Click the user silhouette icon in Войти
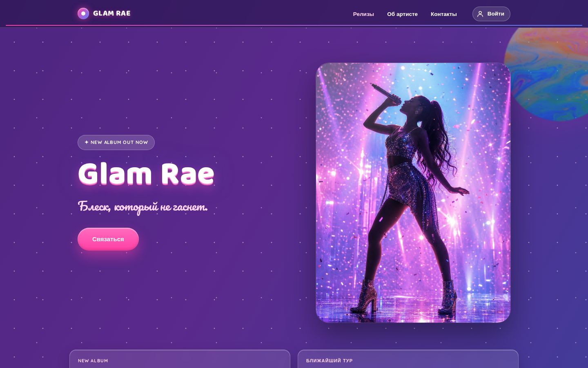 point(480,14)
